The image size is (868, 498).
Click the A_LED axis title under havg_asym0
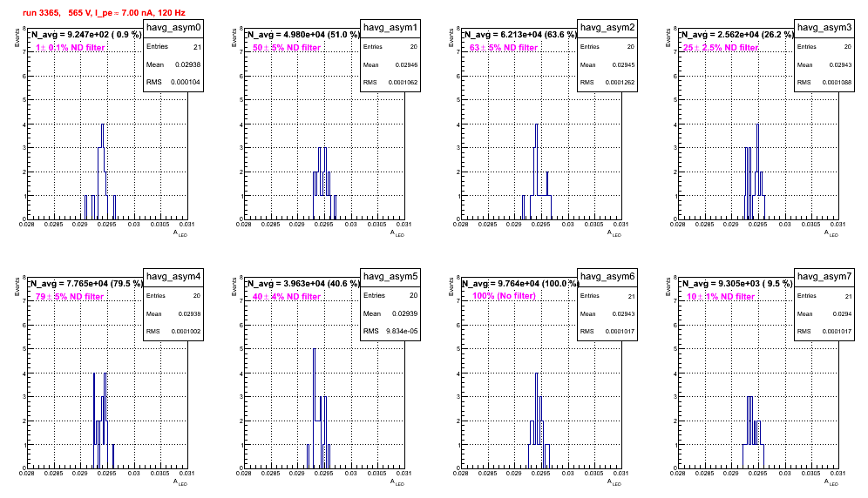tap(180, 233)
